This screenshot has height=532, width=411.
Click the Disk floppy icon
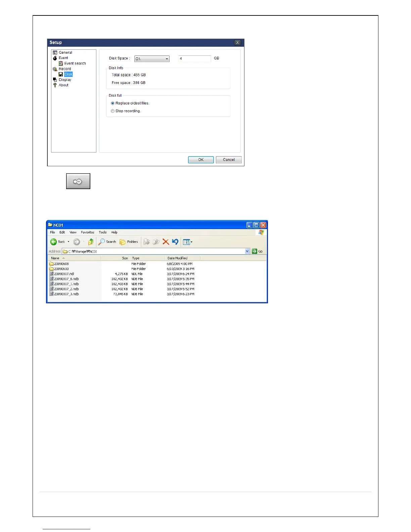pyautogui.click(x=61, y=74)
